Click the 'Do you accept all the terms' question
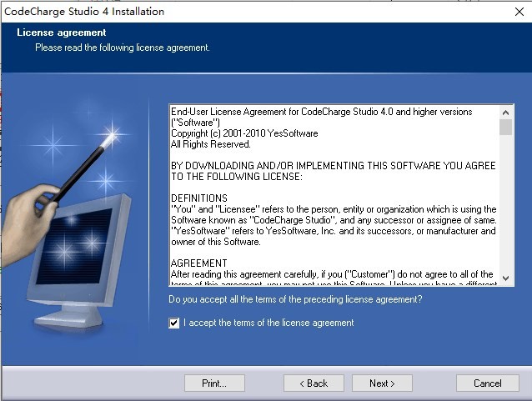Viewport: 532px width, 401px height. [295, 299]
